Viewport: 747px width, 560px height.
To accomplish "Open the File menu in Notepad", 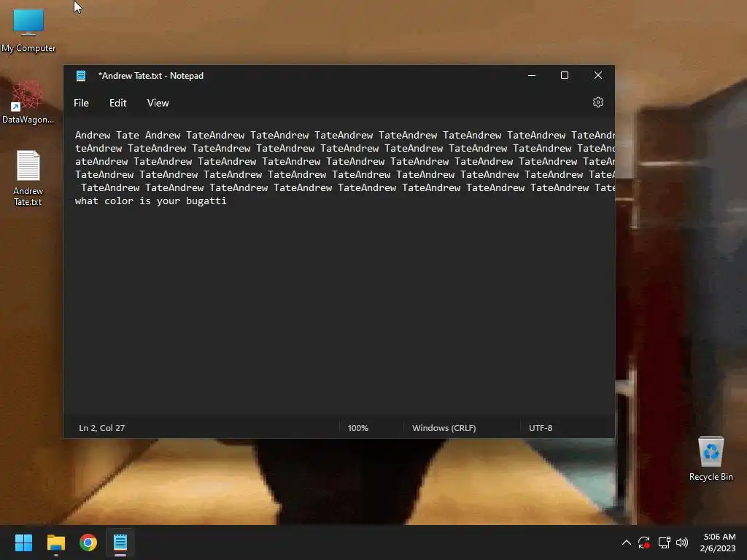I will (81, 103).
